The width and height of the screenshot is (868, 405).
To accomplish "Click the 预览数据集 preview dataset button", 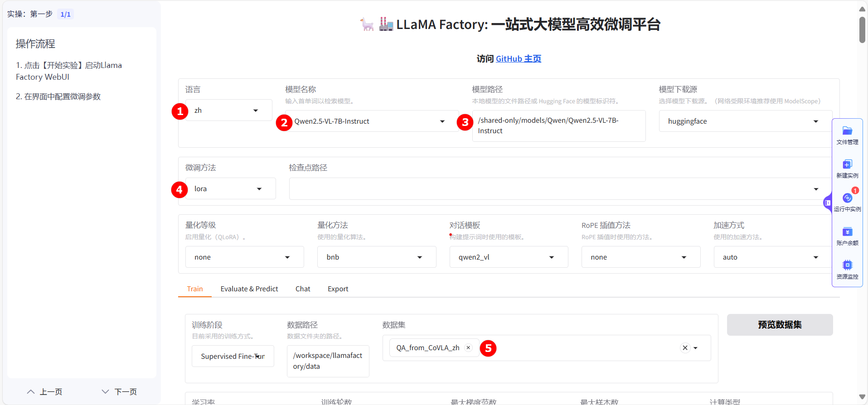I will coord(779,325).
